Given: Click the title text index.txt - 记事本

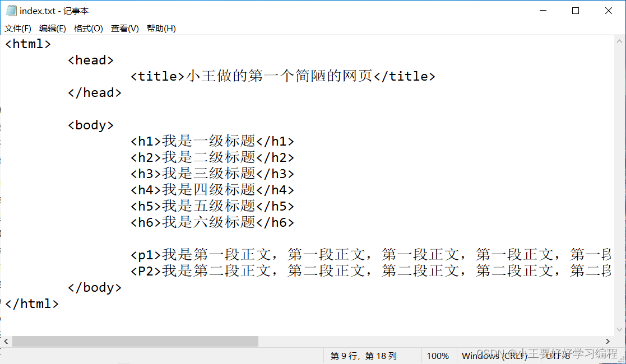Looking at the screenshot, I should 55,10.
